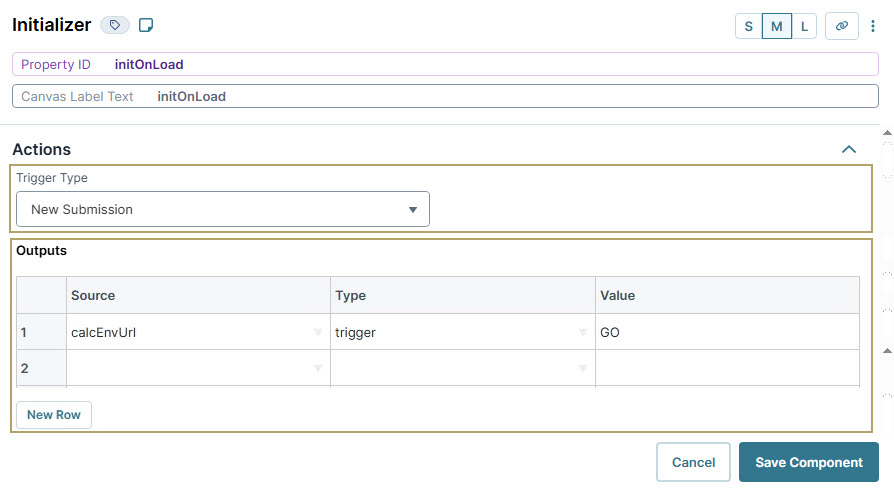Click the Type column header
The image size is (894, 492).
click(x=462, y=295)
